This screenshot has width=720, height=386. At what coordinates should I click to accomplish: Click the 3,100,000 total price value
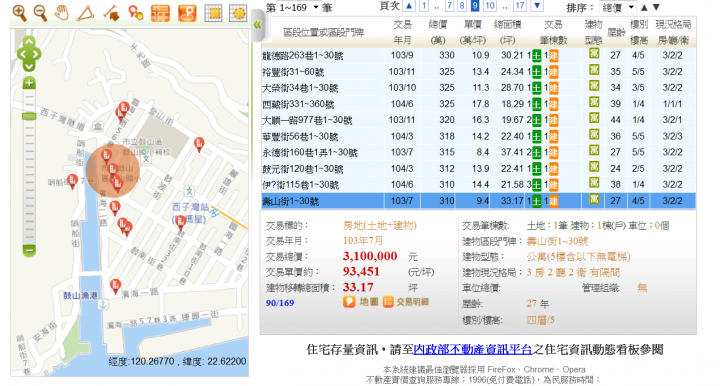click(370, 256)
